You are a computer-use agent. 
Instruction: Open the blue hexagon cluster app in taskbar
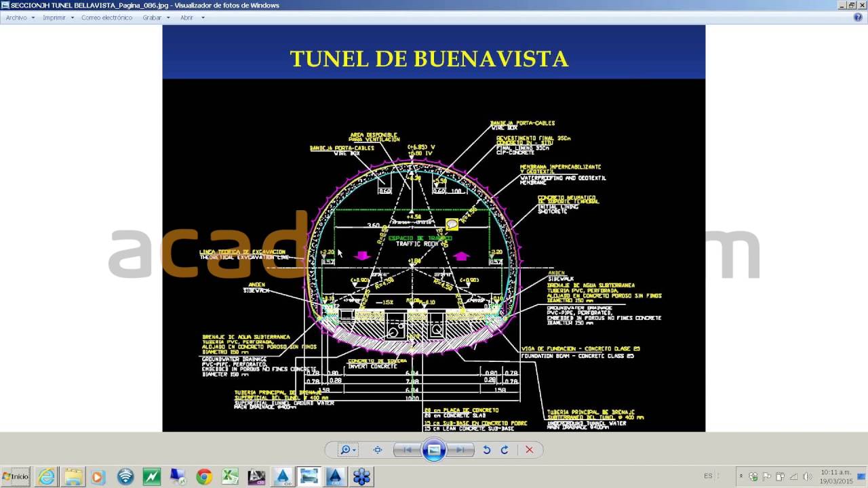[x=361, y=476]
